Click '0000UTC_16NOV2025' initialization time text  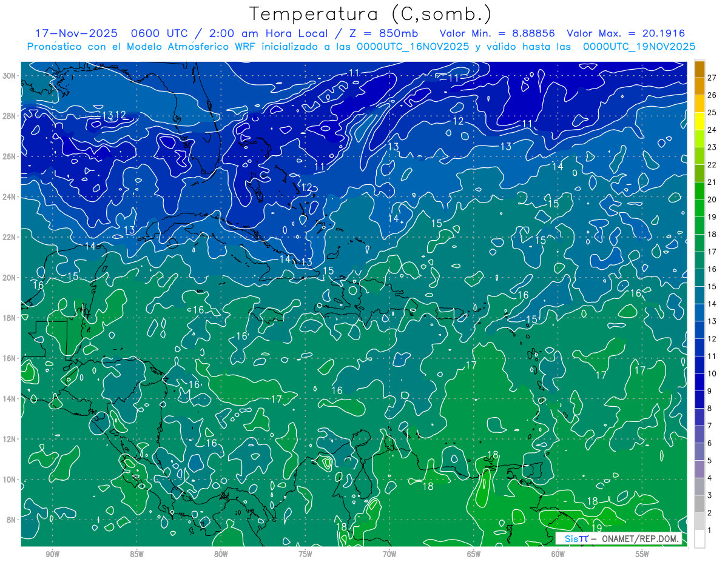point(413,47)
